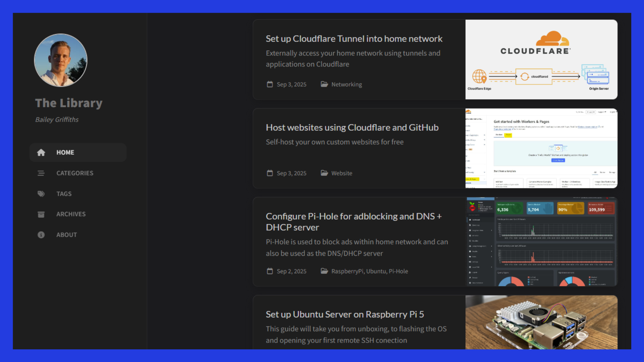
Task: Open 'Set up Cloudflare Tunnel into home network' post
Action: 354,39
